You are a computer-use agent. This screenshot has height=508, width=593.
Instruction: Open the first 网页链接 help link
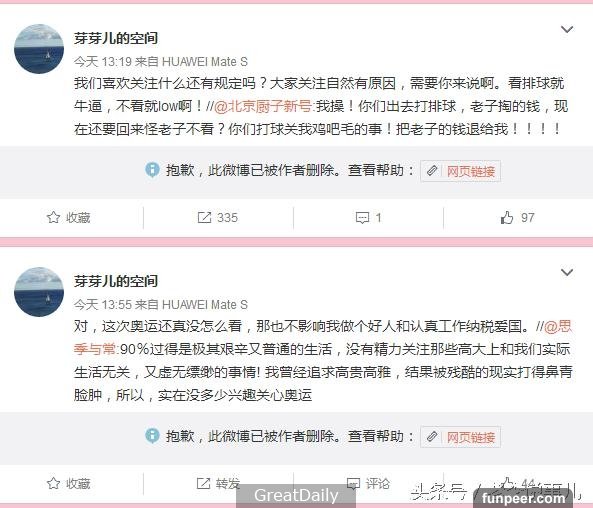click(x=461, y=171)
